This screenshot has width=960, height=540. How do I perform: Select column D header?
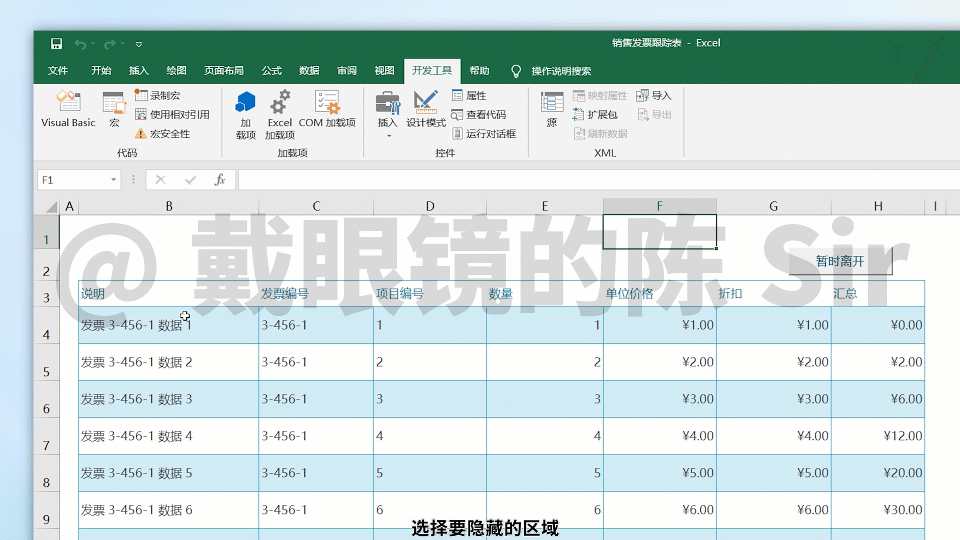point(430,206)
